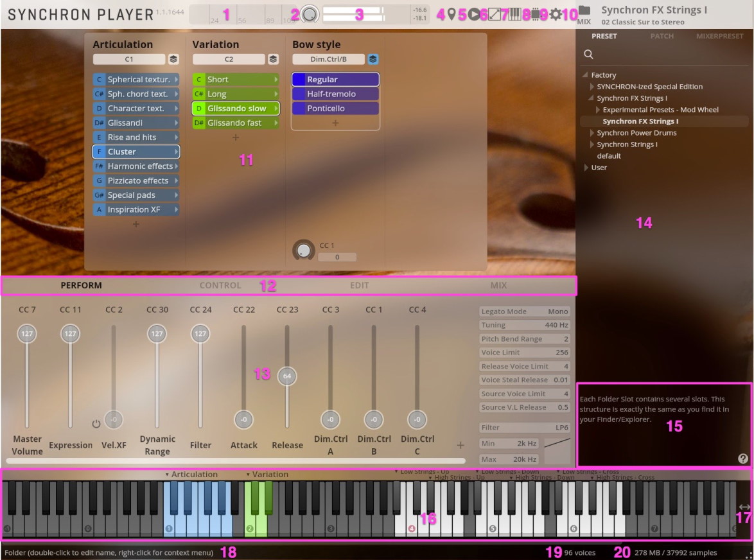Add a slot with plus under Variation list

pyautogui.click(x=236, y=137)
